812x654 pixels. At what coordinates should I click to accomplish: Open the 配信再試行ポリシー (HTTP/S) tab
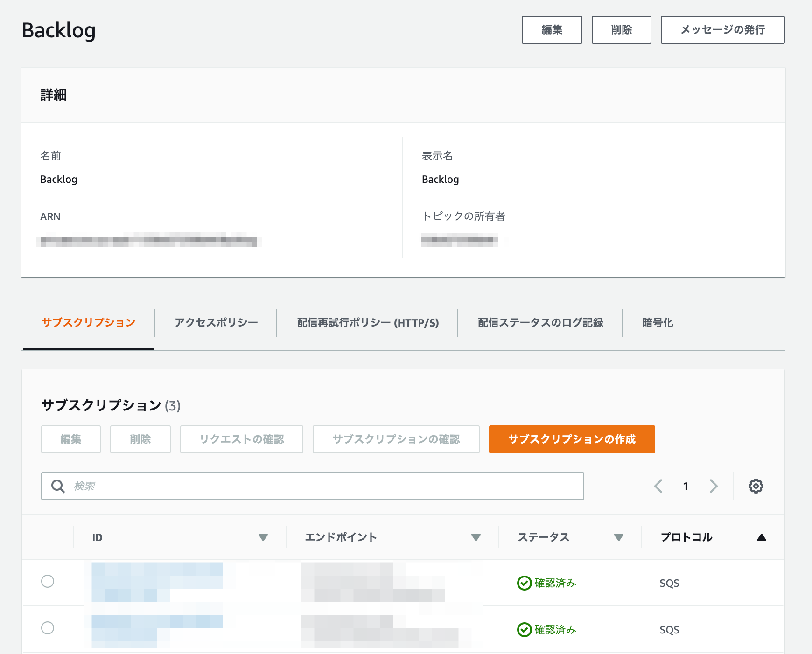click(x=368, y=323)
